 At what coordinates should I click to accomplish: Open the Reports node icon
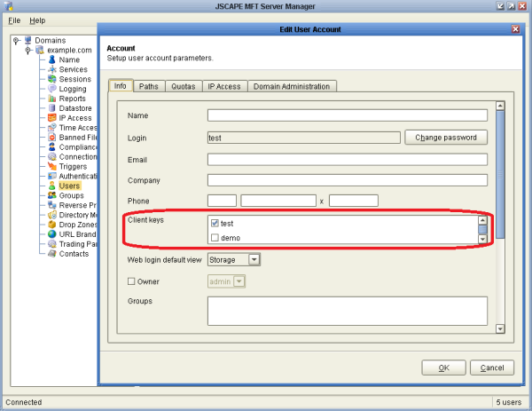[52, 99]
